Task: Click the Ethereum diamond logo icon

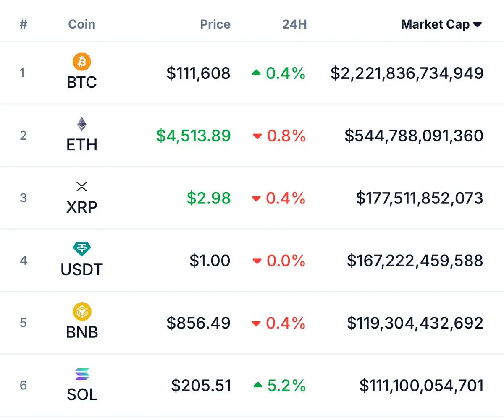Action: tap(82, 125)
